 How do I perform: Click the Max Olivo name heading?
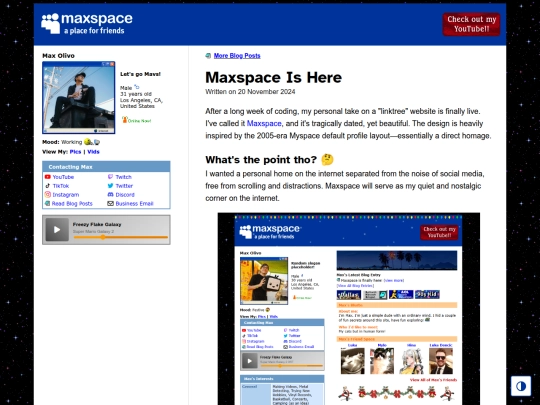[x=58, y=55]
